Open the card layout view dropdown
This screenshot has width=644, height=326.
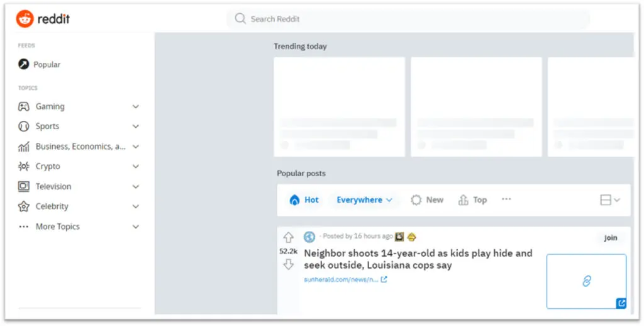(610, 200)
